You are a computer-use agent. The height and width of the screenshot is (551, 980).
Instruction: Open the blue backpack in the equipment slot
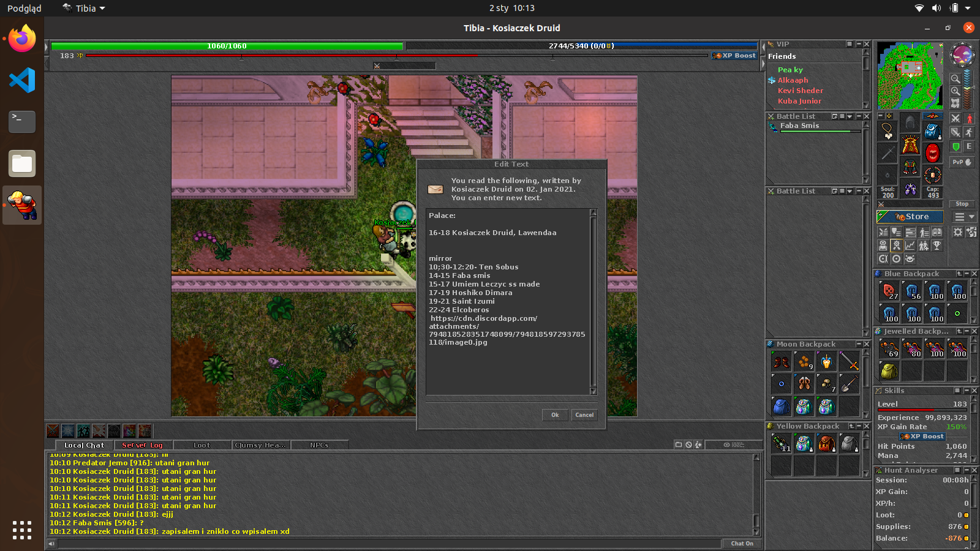pos(933,130)
